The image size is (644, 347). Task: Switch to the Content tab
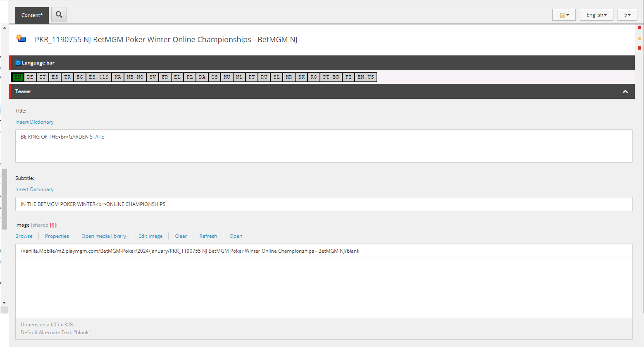(x=32, y=15)
